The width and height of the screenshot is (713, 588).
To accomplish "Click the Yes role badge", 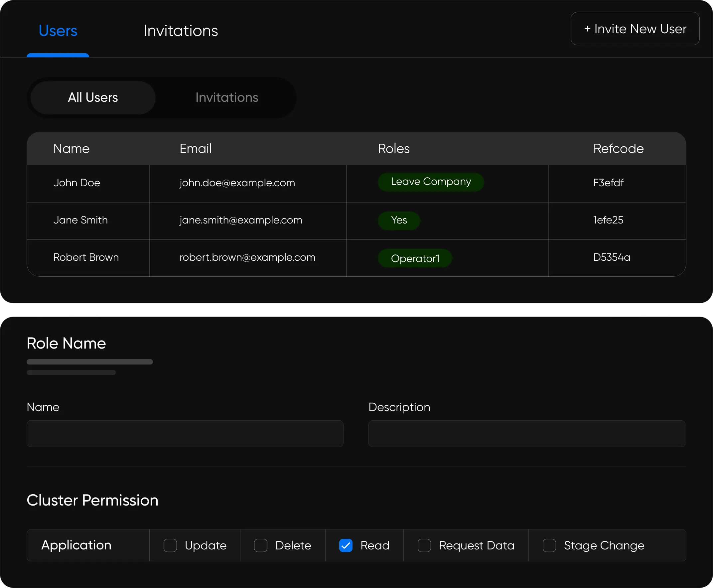I will (x=399, y=220).
